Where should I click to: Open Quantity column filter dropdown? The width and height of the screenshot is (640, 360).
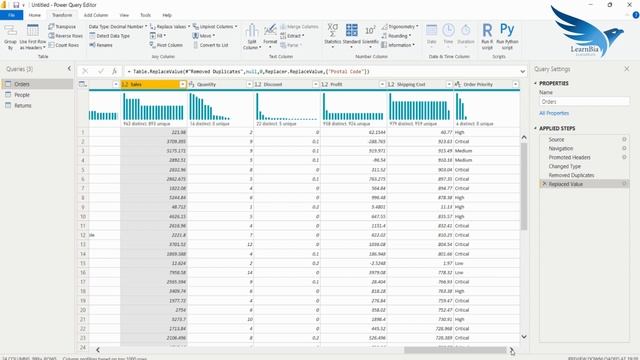pyautogui.click(x=249, y=84)
